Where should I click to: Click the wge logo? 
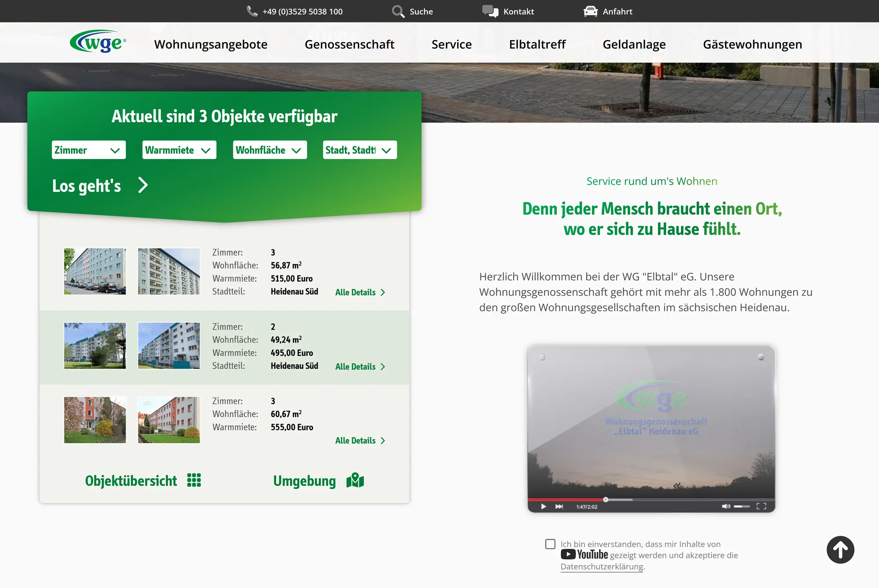pyautogui.click(x=98, y=42)
